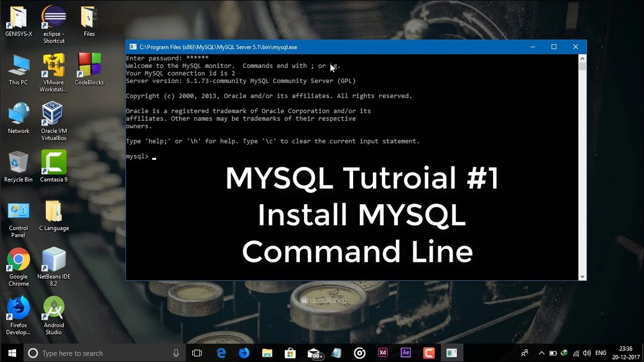The width and height of the screenshot is (644, 362).
Task: Open the C Language desktop folder
Action: coord(54,215)
